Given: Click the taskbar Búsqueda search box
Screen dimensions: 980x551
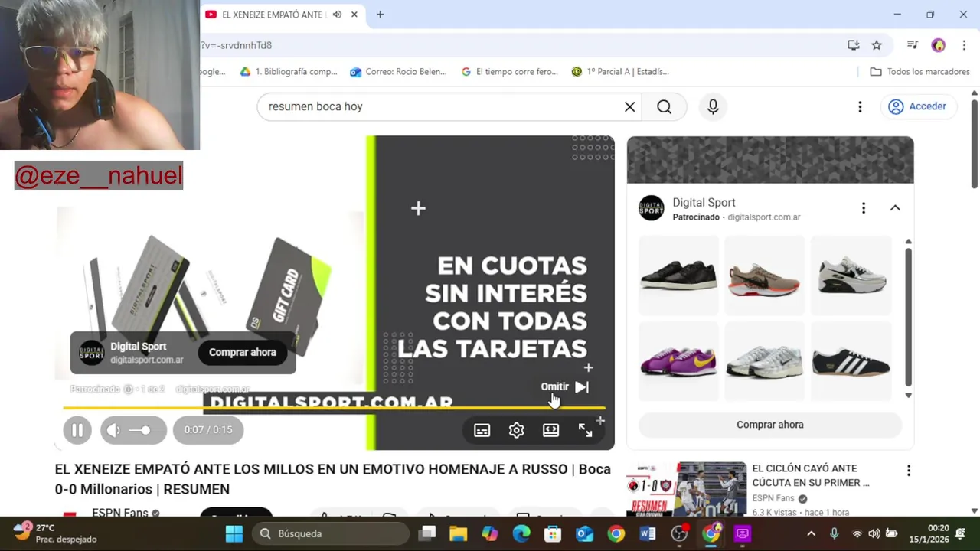Looking at the screenshot, I should point(331,533).
